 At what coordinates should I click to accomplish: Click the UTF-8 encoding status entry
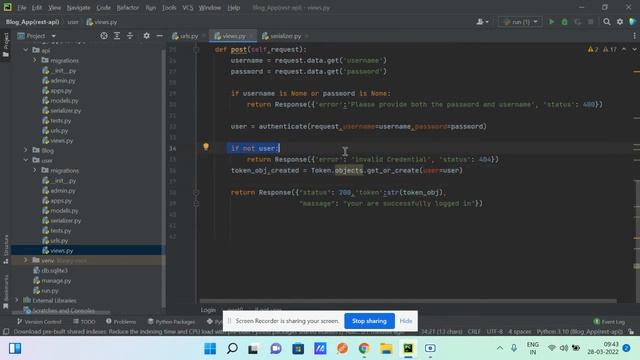(x=495, y=331)
